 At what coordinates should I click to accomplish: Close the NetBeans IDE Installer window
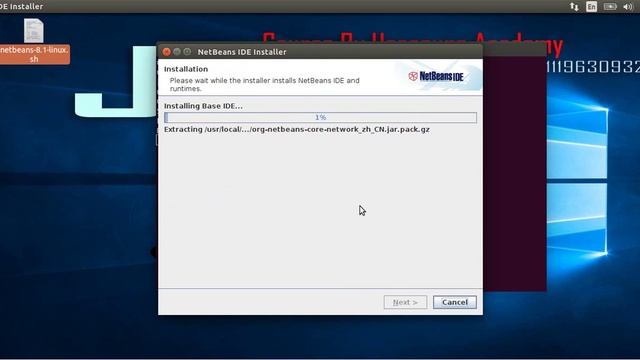tap(167, 52)
